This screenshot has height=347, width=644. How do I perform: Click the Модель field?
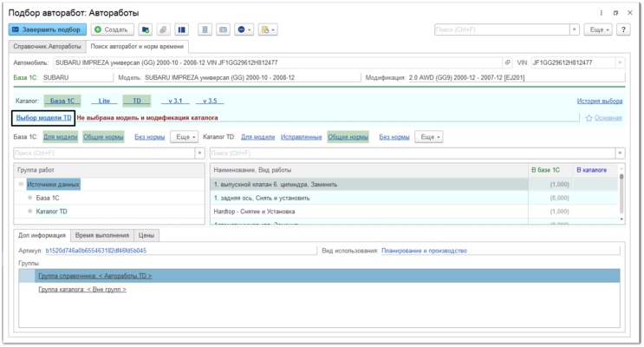point(251,77)
